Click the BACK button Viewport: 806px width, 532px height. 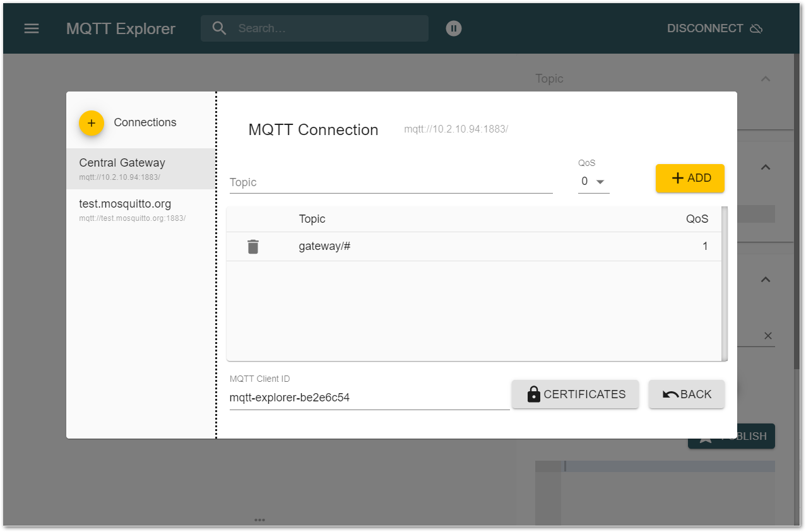point(687,394)
